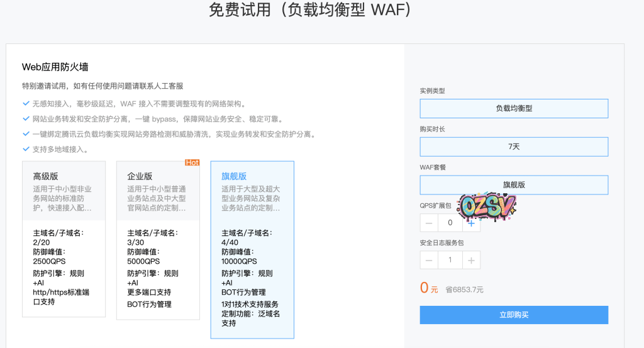Image resolution: width=644 pixels, height=348 pixels.
Task: Focus the 安全日志服务包 quantity field
Action: [x=450, y=260]
